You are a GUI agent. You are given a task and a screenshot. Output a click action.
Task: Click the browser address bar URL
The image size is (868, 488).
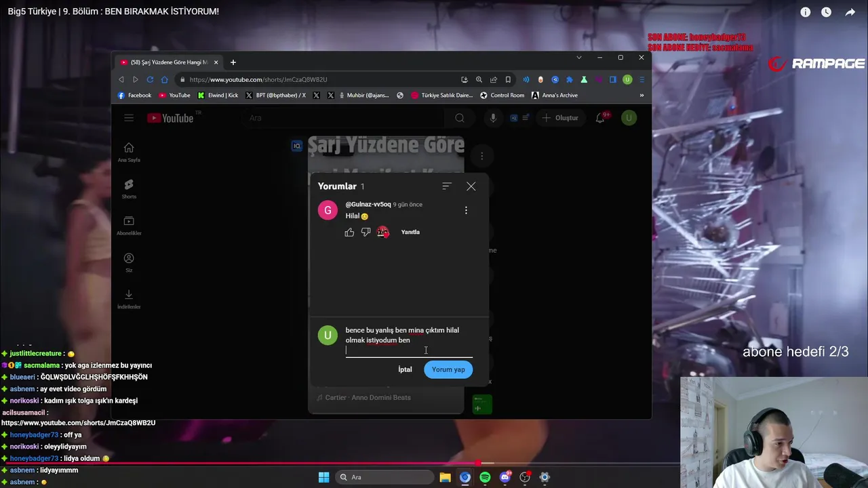[258, 79]
